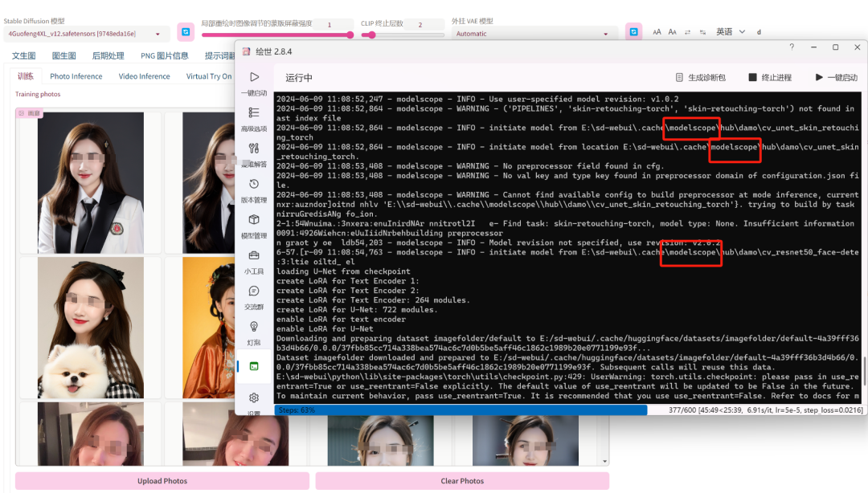This screenshot has height=493, width=868.
Task: Click gallery scrollbar down arrow
Action: click(604, 461)
